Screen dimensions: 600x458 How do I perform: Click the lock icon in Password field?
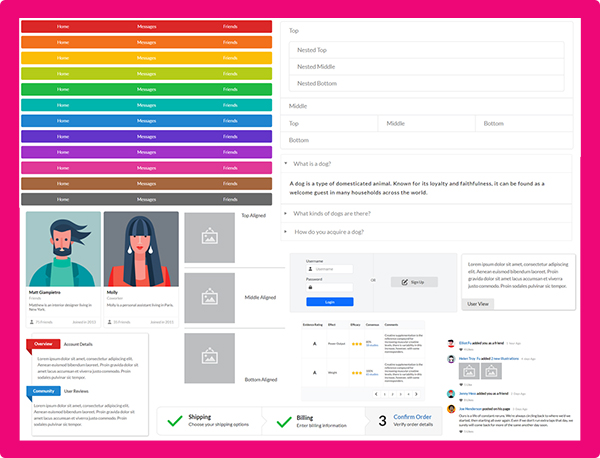308,286
